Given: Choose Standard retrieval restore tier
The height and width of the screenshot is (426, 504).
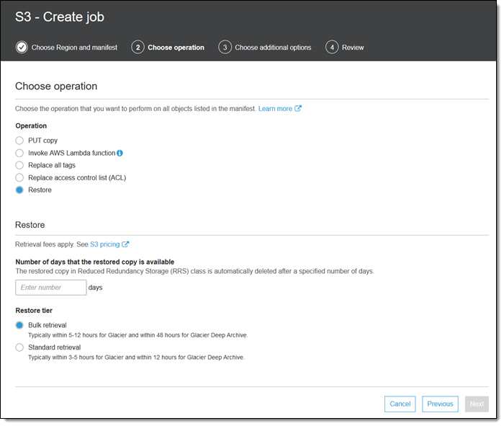Looking at the screenshot, I should [x=19, y=347].
